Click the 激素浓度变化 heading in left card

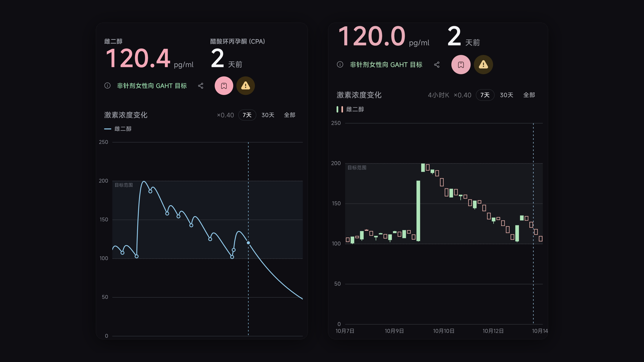[x=126, y=115]
